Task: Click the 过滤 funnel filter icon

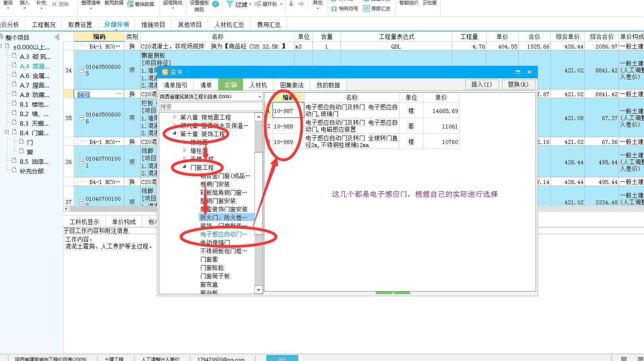Action: click(x=229, y=4)
